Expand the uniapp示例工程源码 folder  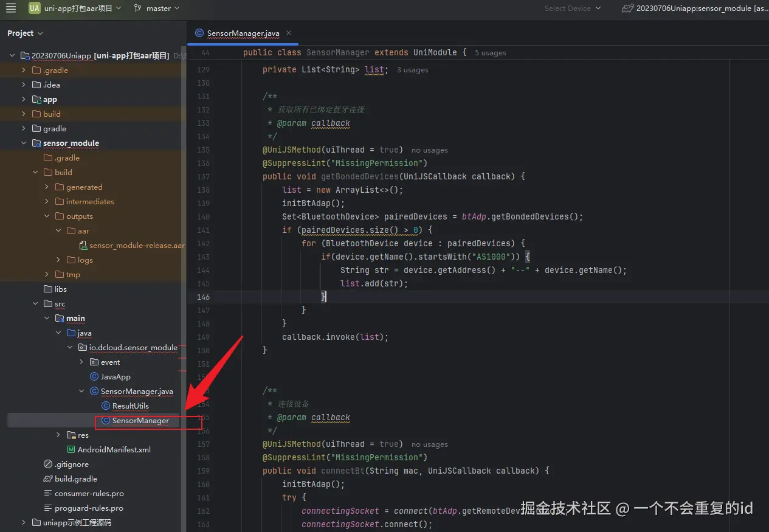[24, 522]
